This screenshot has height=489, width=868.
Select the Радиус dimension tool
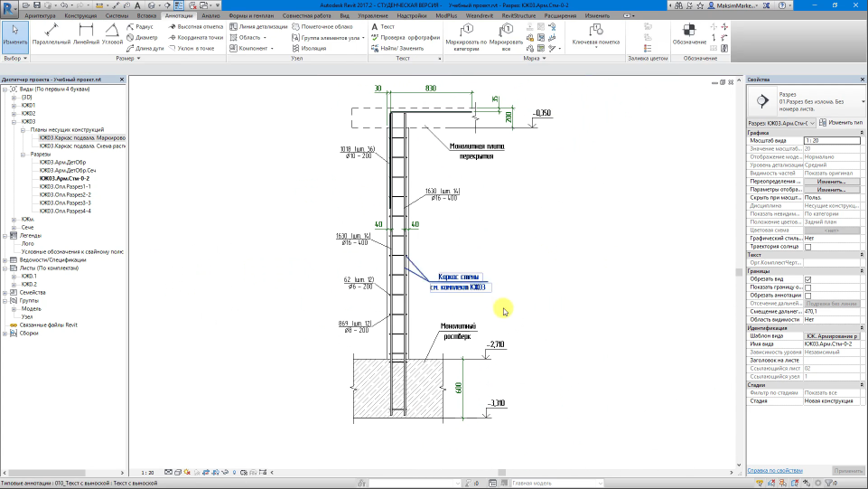click(140, 26)
